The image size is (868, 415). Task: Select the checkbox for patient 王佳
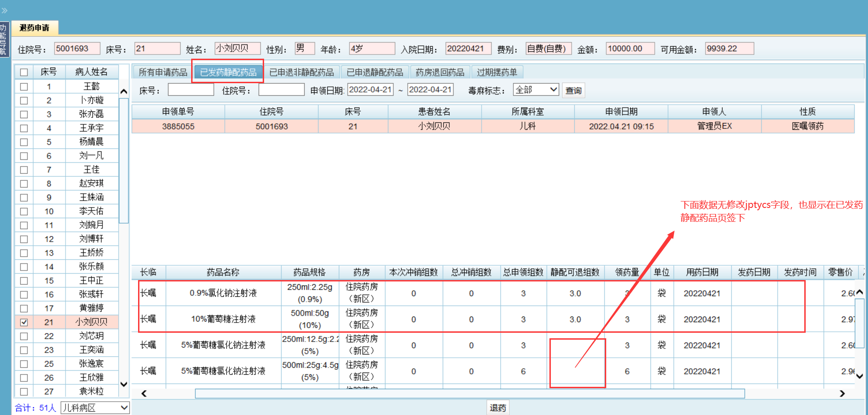[x=24, y=170]
